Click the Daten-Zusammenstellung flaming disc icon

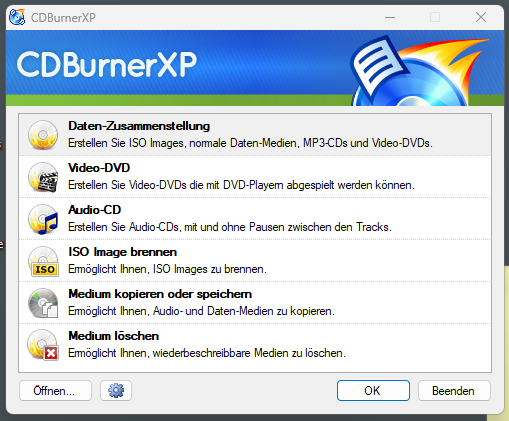43,135
